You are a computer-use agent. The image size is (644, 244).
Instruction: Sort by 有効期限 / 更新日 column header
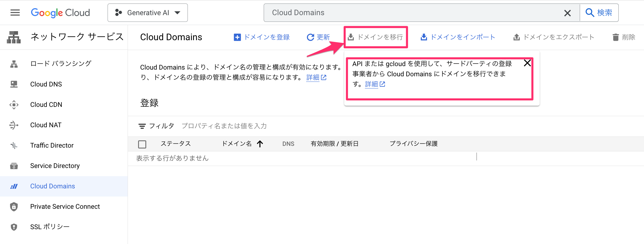tap(334, 144)
